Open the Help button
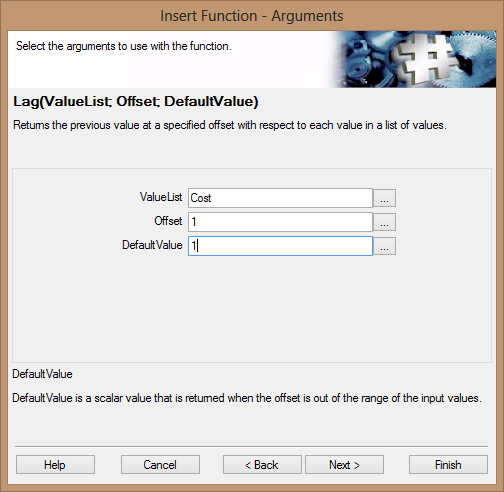Screen dimensions: 504x492 55,465
